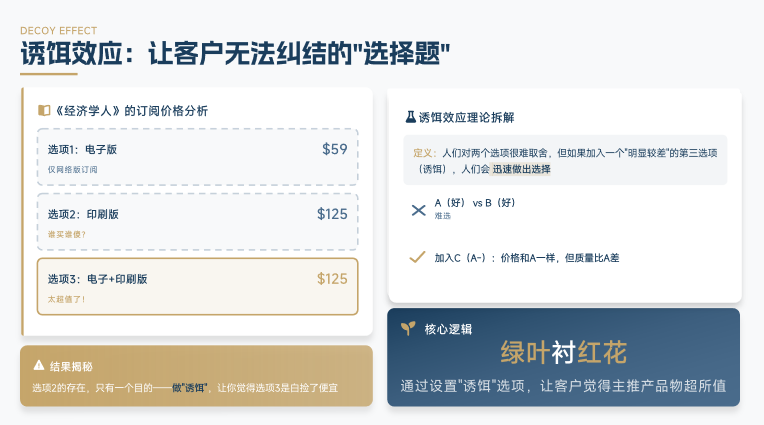This screenshot has width=764, height=425.
Task: Select the highlighted 选项3：电子+印刷版 card
Action: click(x=197, y=286)
